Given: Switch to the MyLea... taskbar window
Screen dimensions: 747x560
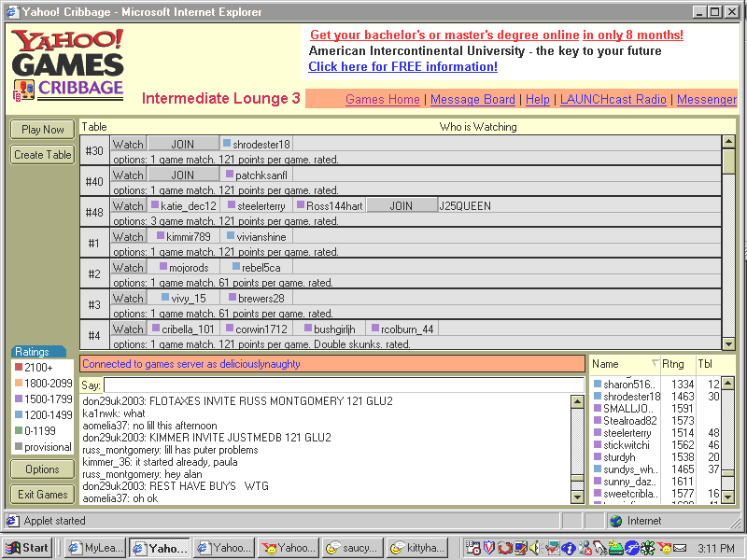Looking at the screenshot, I should 96,548.
